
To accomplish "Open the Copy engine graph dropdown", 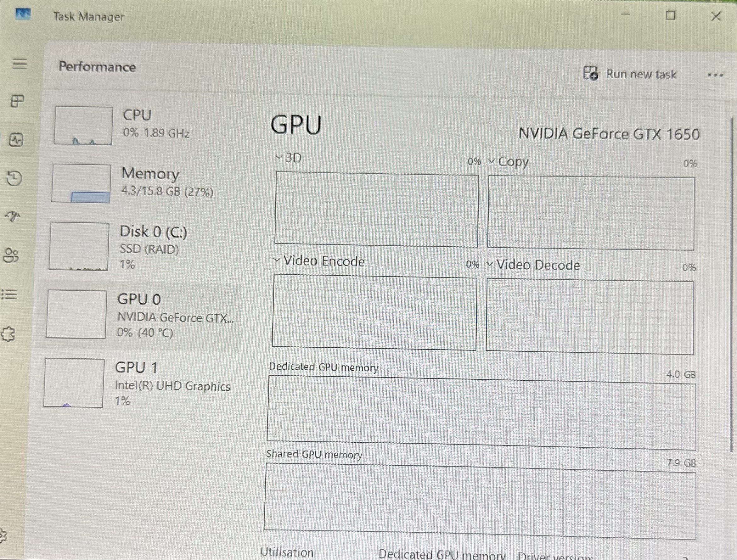I will pyautogui.click(x=509, y=162).
